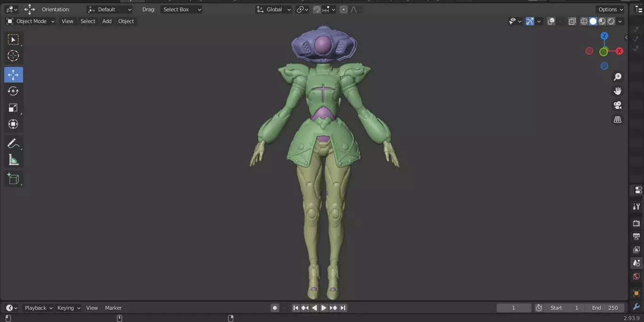Select the Transform tool
This screenshot has width=644, height=322.
(x=13, y=124)
